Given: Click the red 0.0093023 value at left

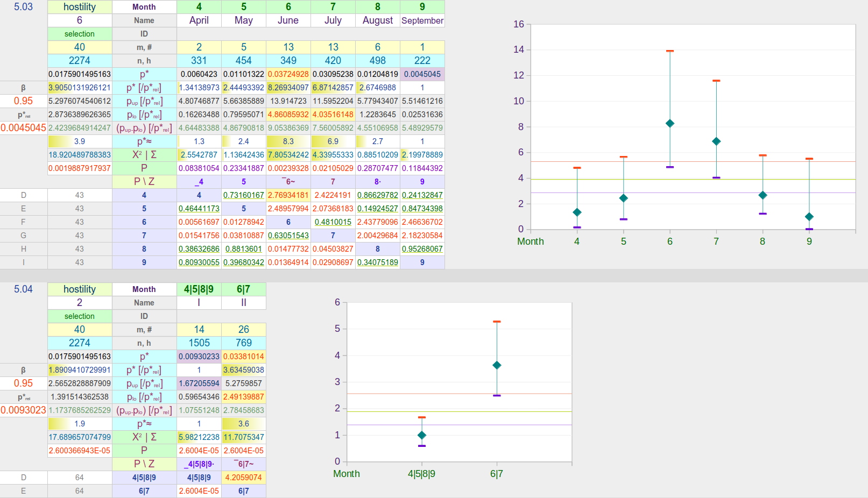Looking at the screenshot, I should tap(23, 410).
